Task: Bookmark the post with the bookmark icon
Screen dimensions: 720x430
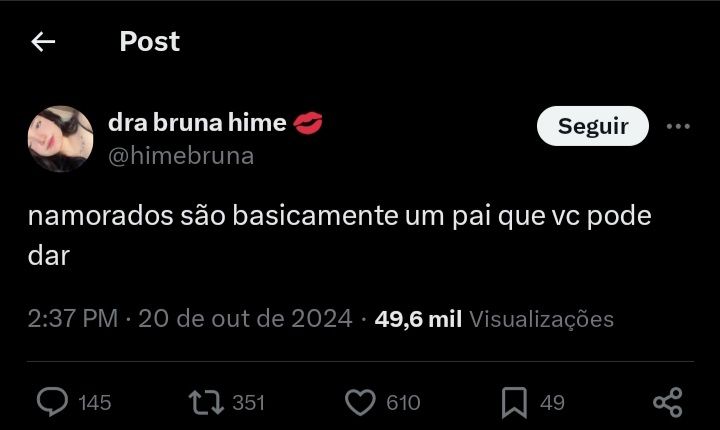Action: [x=514, y=403]
